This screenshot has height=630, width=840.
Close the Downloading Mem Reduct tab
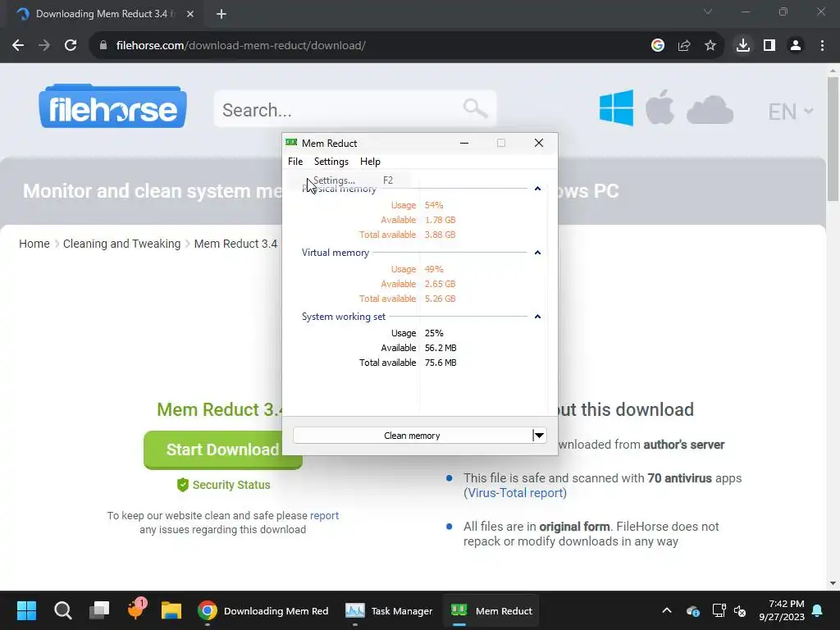[x=190, y=14]
